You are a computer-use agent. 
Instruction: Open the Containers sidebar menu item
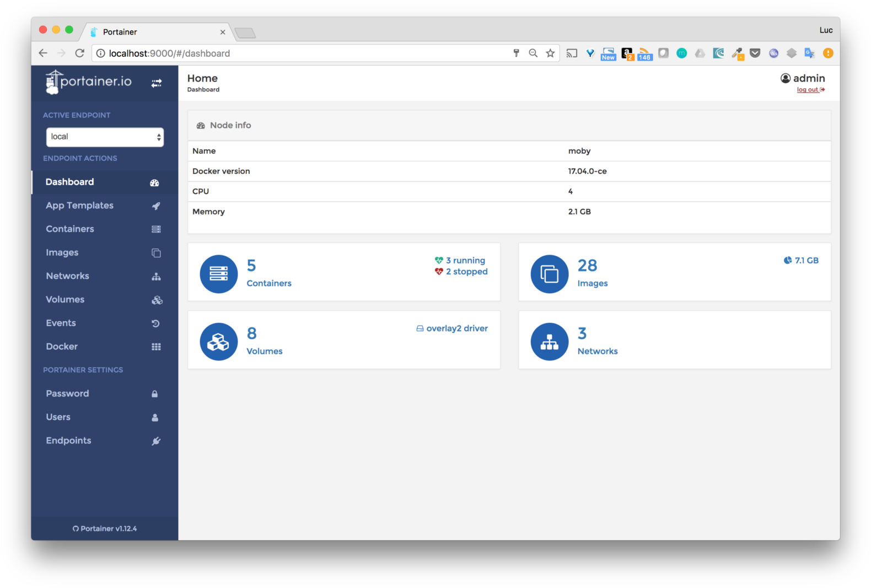pyautogui.click(x=70, y=229)
